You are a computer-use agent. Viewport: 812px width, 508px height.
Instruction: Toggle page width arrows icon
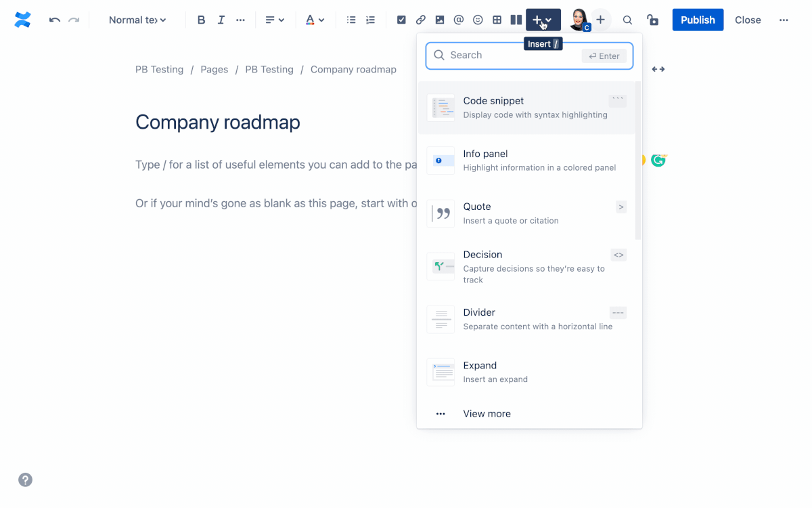coord(658,69)
